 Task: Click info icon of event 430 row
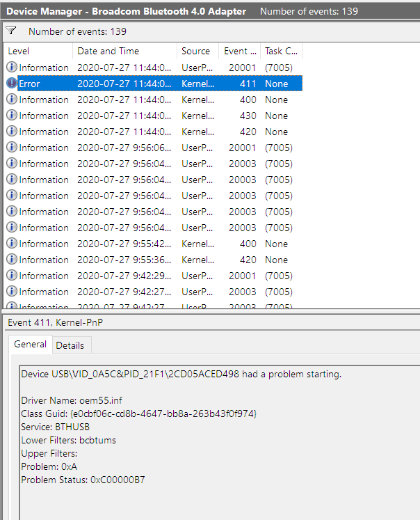tap(12, 115)
